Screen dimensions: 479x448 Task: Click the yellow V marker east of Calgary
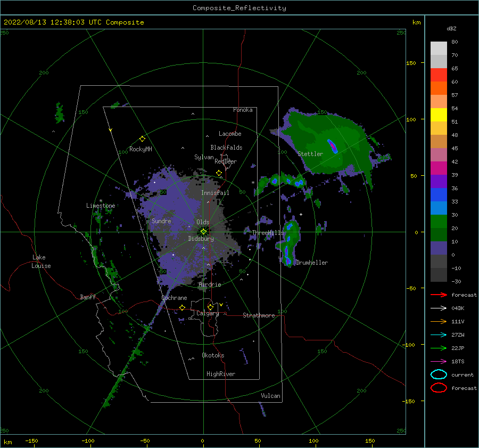pos(221,305)
